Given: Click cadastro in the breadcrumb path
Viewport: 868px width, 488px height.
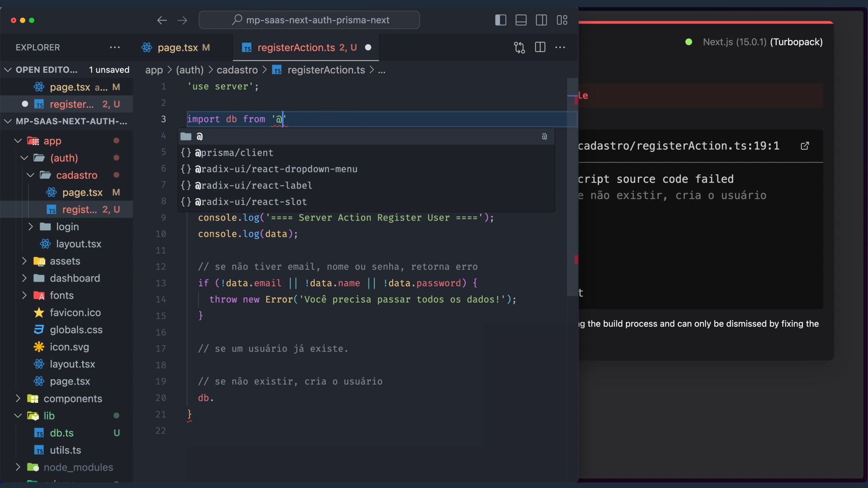Looking at the screenshot, I should [x=237, y=70].
